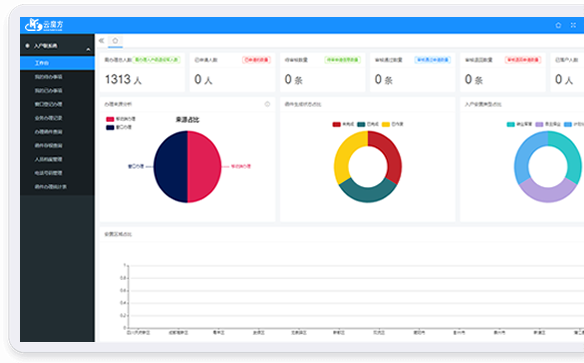Click dark-teal segment of the middle donut chart
The image size is (584, 363).
tap(368, 194)
